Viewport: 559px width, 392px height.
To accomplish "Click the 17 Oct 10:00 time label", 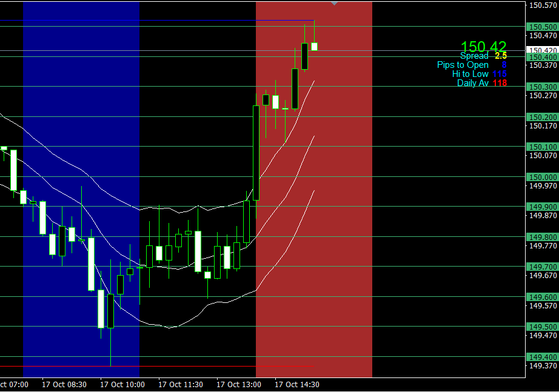I will click(x=121, y=384).
